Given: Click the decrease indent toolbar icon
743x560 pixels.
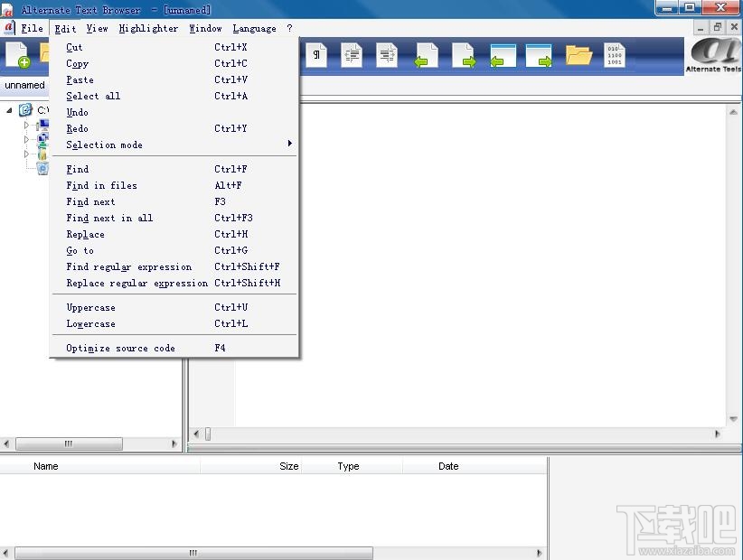Looking at the screenshot, I should (x=352, y=55).
